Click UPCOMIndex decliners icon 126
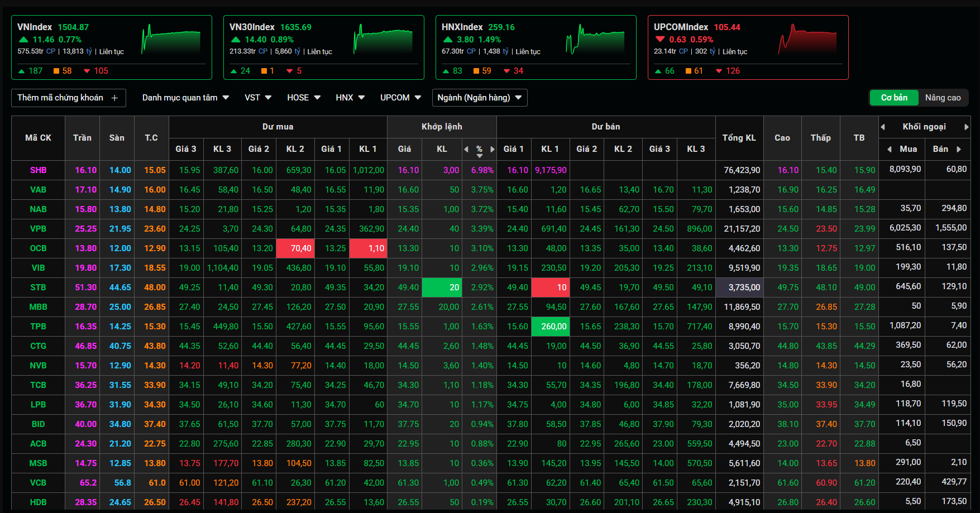The image size is (980, 513). [x=719, y=71]
